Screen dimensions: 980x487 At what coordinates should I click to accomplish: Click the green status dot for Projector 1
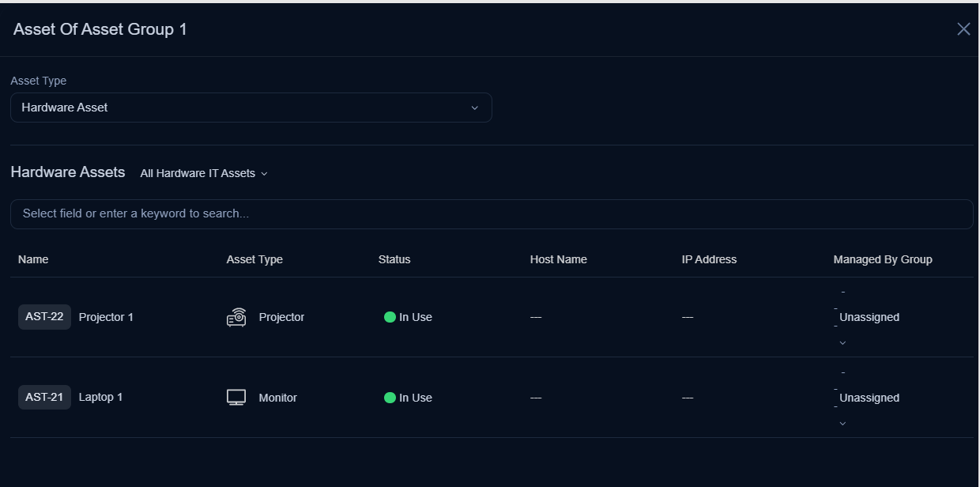390,317
